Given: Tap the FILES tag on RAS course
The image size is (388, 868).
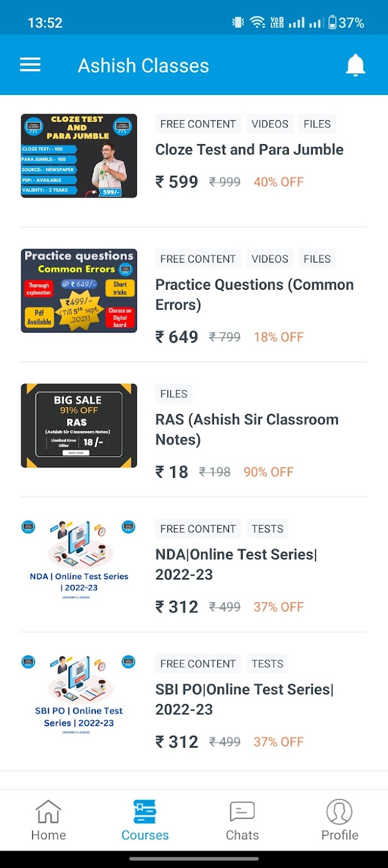Looking at the screenshot, I should pos(173,394).
